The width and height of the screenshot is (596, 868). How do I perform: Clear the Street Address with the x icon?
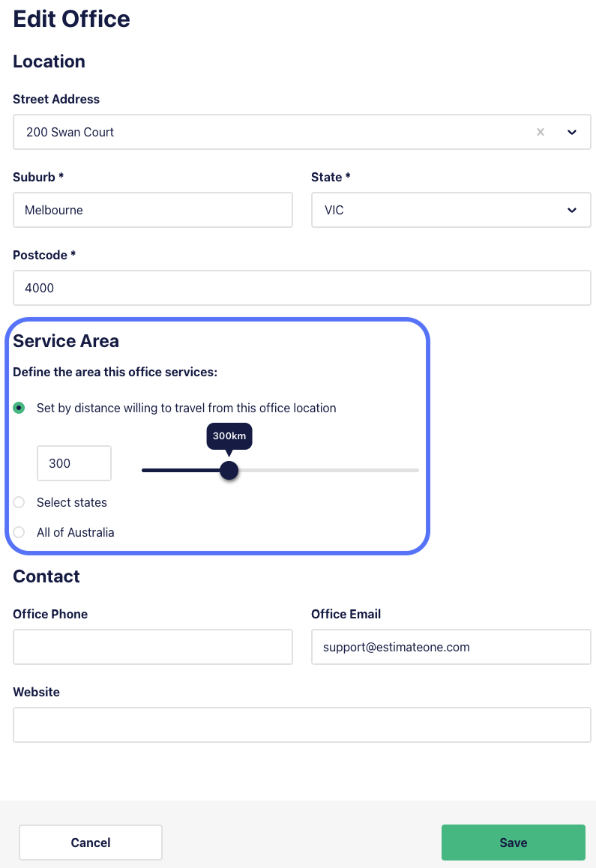540,132
